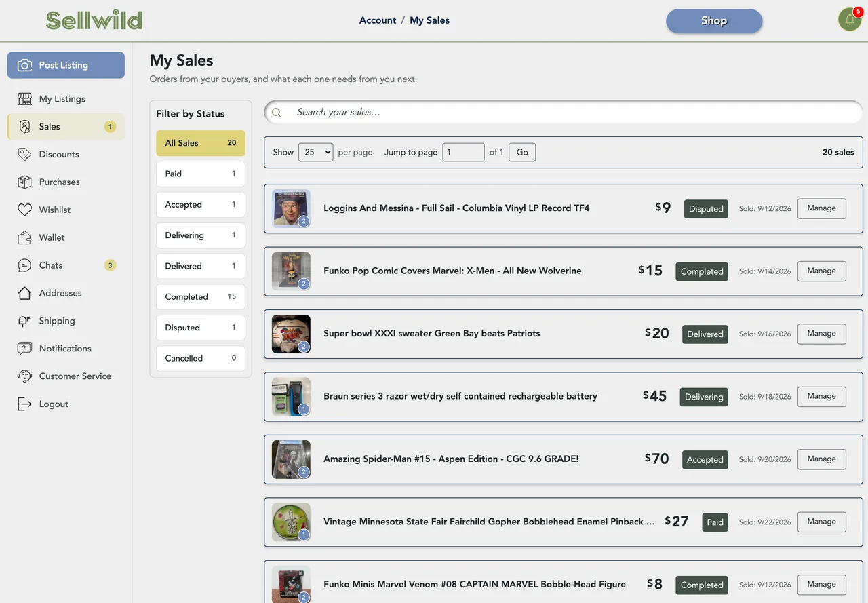Click the Discounts tag icon
The image size is (868, 603).
click(25, 155)
